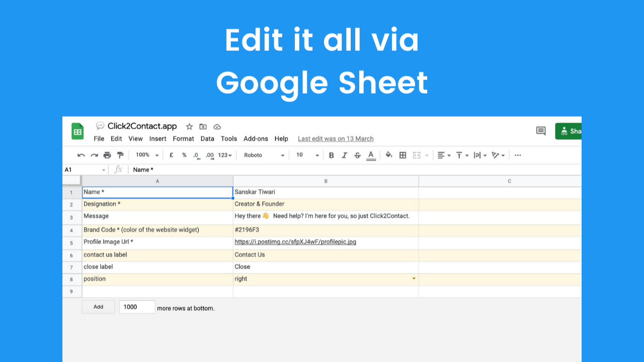Show more toolbar options (three dots)

[518, 155]
